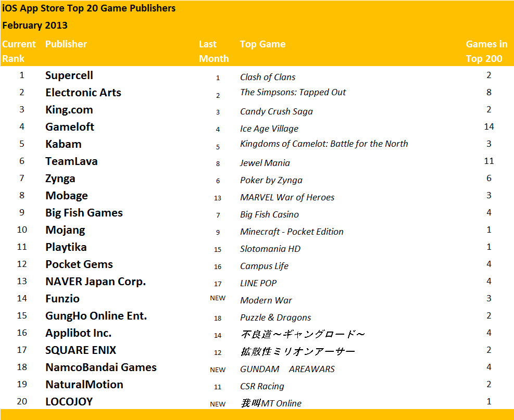Select publisher name 'NaturalMotion'

coord(84,385)
